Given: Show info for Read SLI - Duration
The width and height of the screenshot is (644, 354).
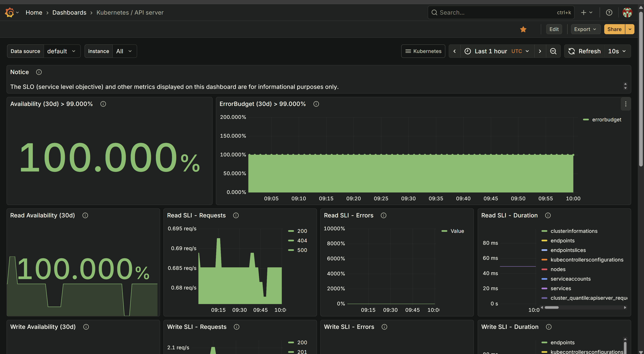Looking at the screenshot, I should 548,215.
